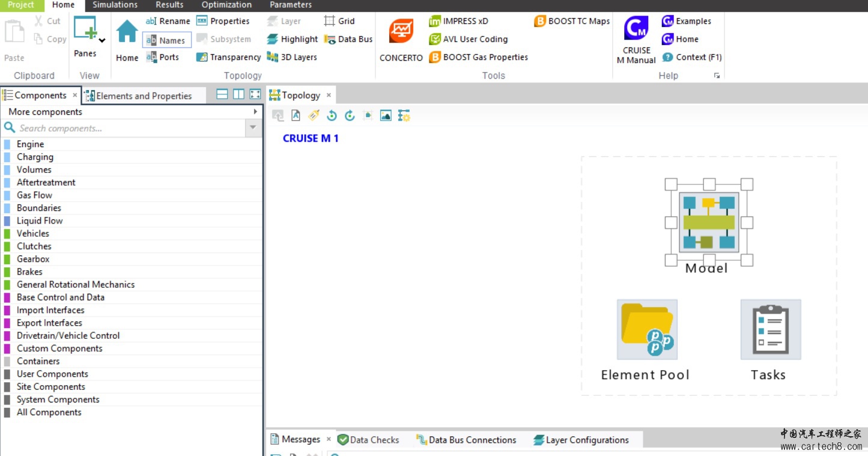Click the add text annotation icon

click(x=296, y=115)
